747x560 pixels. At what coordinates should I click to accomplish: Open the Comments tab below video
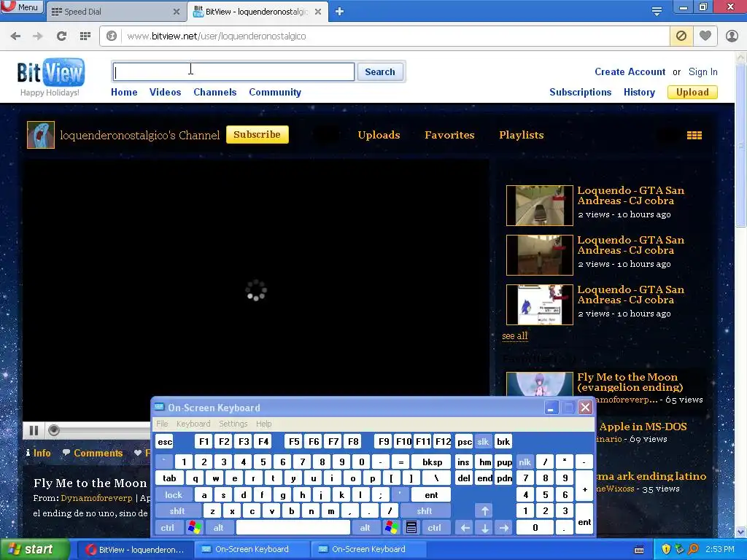coord(93,453)
